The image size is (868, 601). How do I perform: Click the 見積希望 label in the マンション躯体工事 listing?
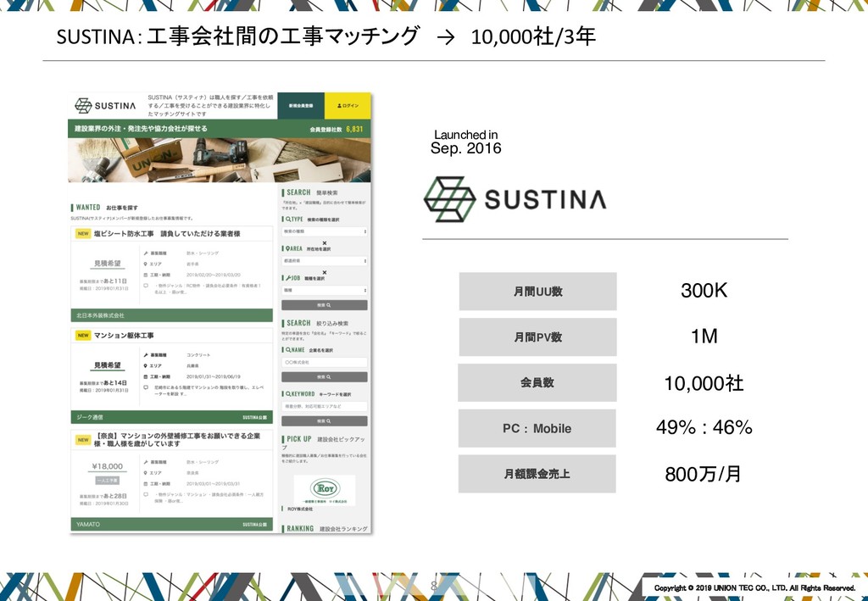tap(107, 365)
